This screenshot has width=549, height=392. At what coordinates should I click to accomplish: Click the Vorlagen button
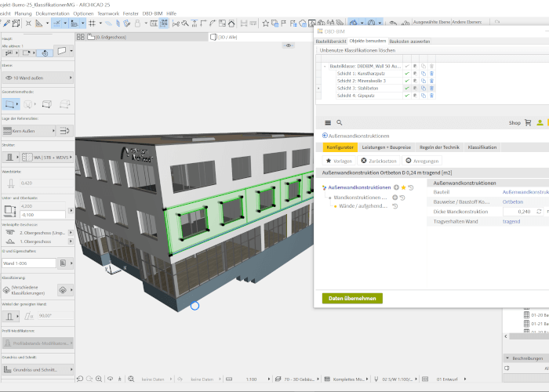(339, 161)
